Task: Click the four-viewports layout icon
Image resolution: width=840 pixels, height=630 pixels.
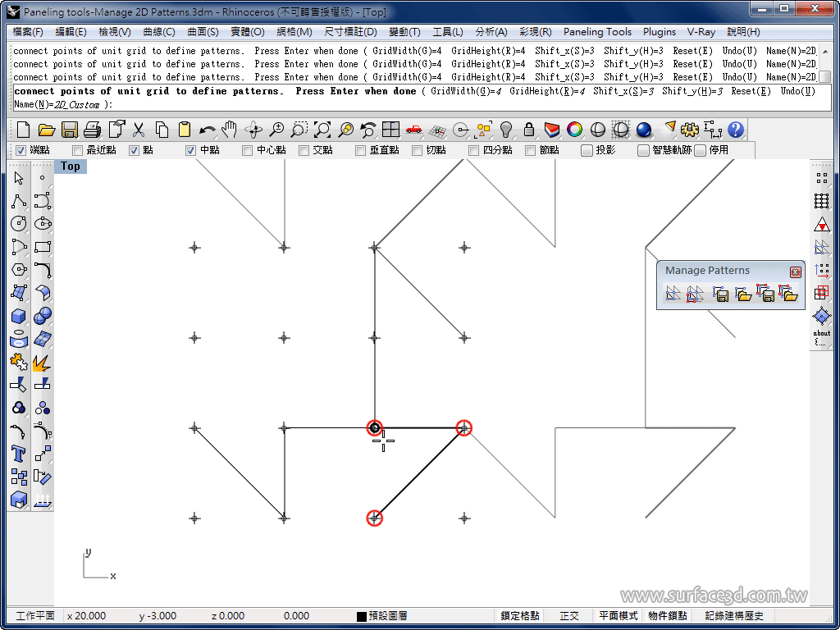Action: tap(391, 130)
